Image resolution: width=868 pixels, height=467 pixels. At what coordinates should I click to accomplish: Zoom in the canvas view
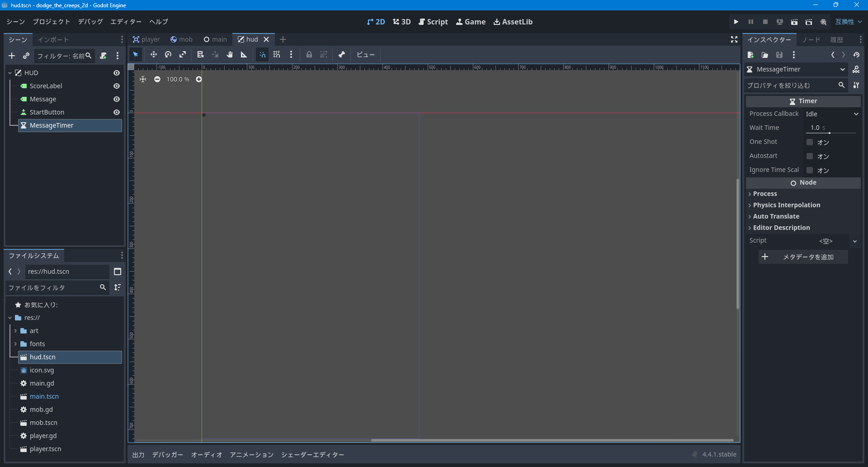pos(199,79)
